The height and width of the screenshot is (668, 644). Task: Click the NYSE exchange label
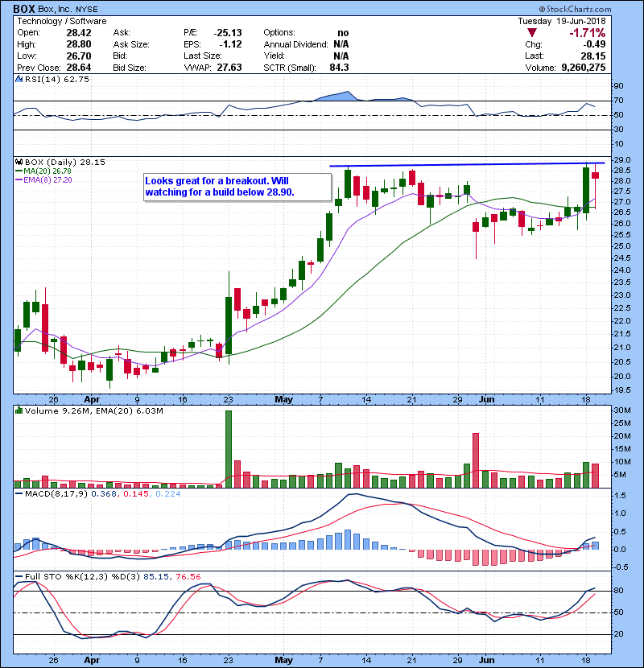[86, 9]
